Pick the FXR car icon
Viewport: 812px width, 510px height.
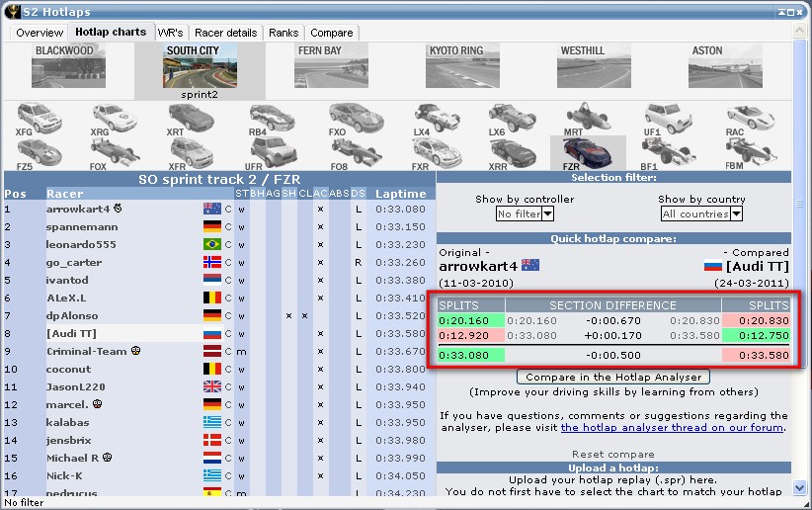(436, 154)
